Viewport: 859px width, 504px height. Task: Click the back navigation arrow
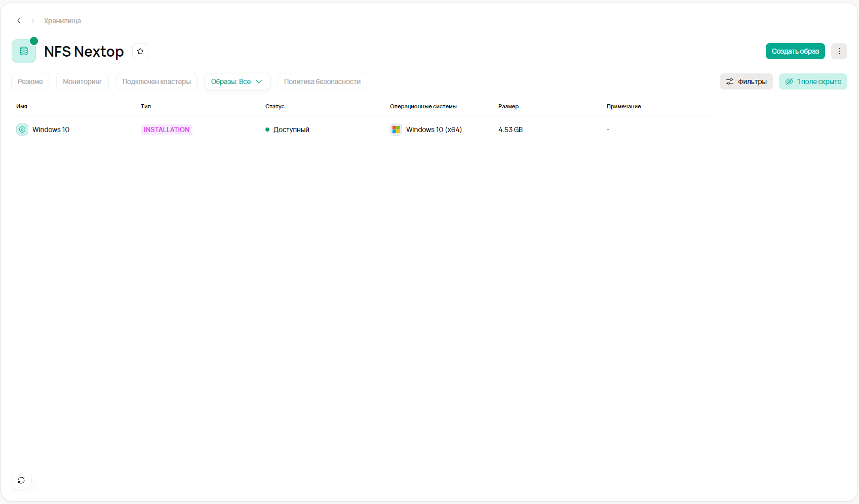click(x=19, y=21)
